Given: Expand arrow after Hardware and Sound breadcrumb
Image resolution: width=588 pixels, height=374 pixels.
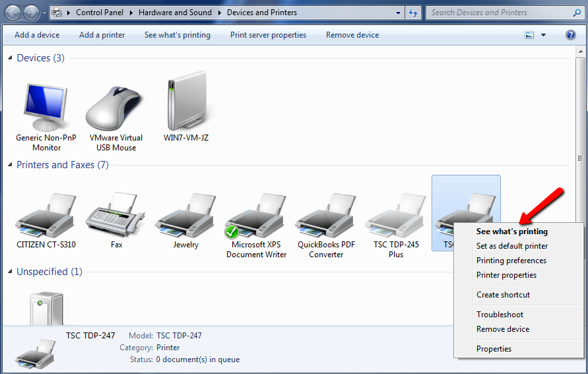Looking at the screenshot, I should coord(219,13).
